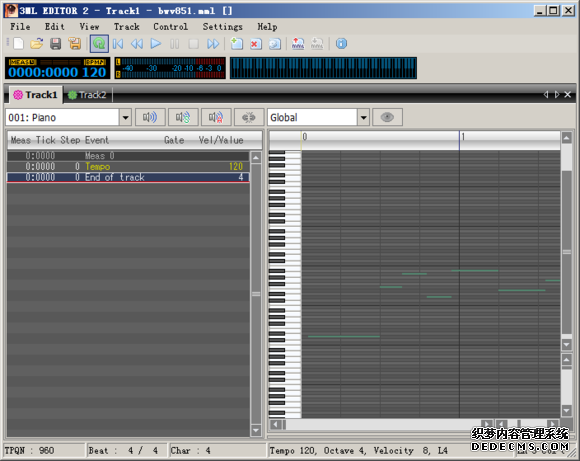Click piano roll vertical scrollbar thumb

[x=566, y=252]
